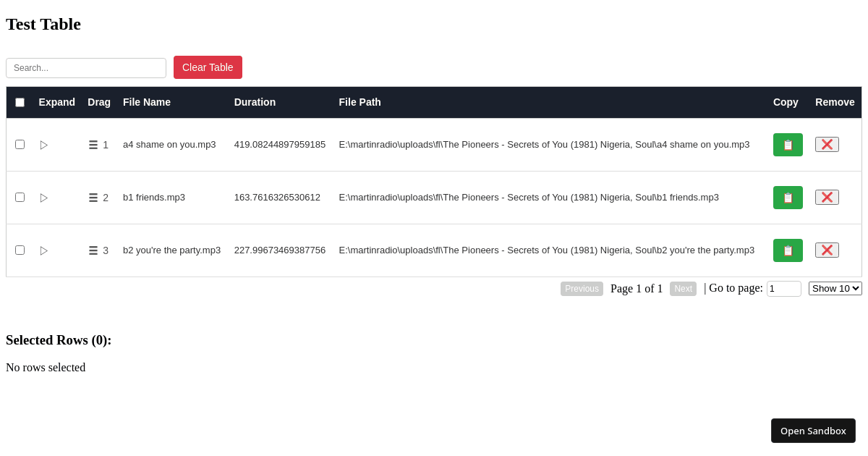868x456 pixels.
Task: Click the Test Table heading
Action: [x=43, y=24]
